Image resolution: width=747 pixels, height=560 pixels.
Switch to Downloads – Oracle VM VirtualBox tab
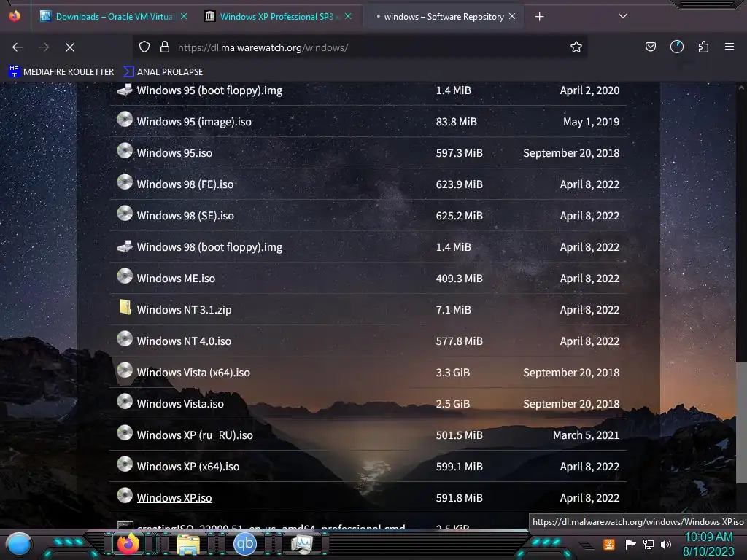pyautogui.click(x=115, y=17)
